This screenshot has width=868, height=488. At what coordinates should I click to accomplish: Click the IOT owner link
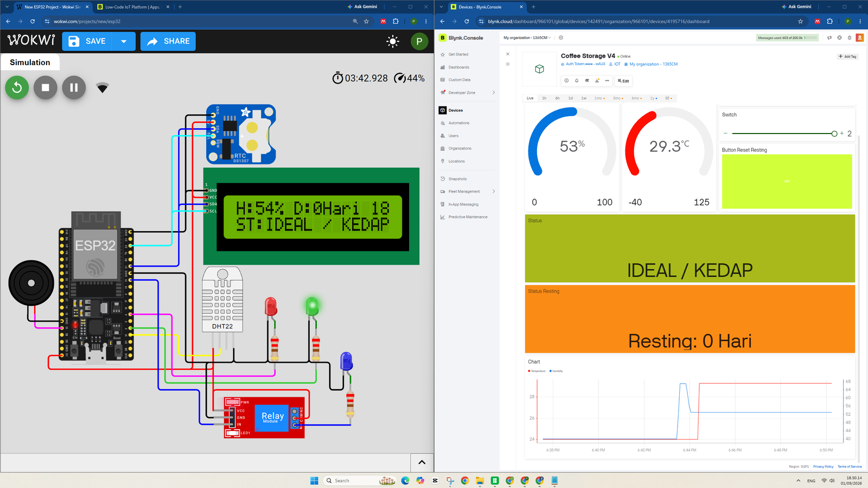coord(615,64)
